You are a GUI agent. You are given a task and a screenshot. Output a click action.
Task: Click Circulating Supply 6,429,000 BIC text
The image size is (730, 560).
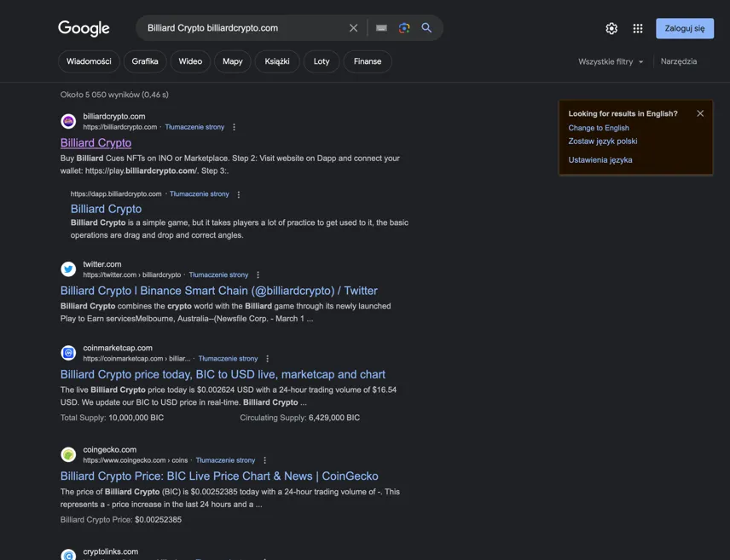coord(300,418)
